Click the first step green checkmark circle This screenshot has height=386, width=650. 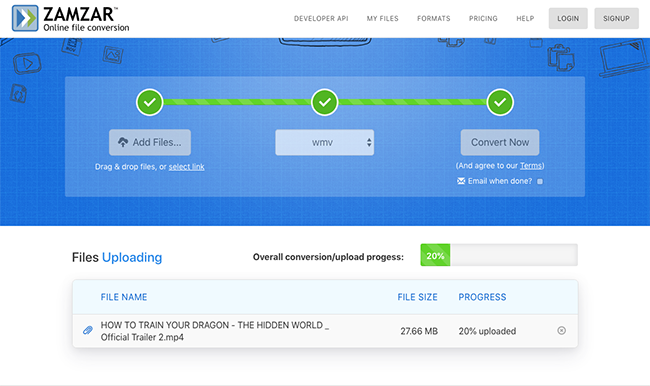click(150, 102)
